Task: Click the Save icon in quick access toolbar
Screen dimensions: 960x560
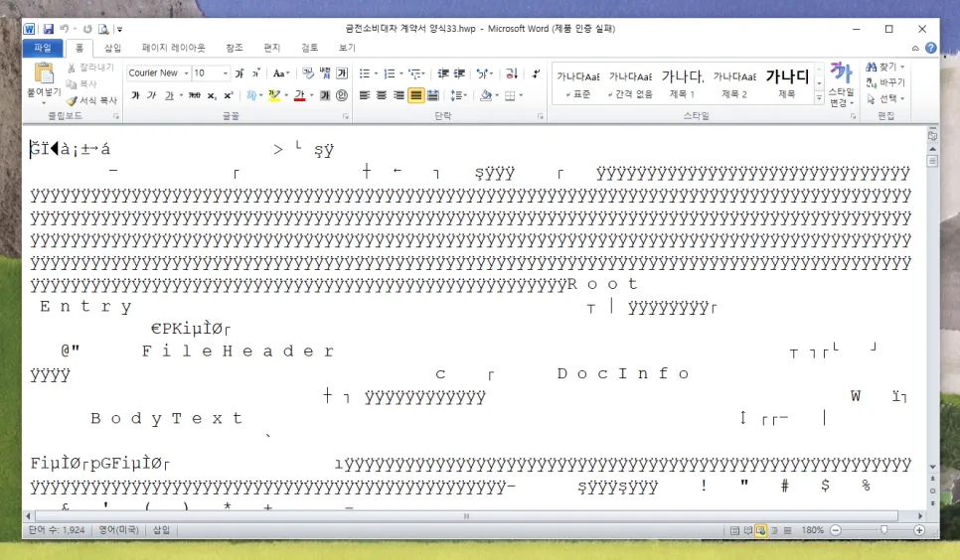Action: pos(49,29)
